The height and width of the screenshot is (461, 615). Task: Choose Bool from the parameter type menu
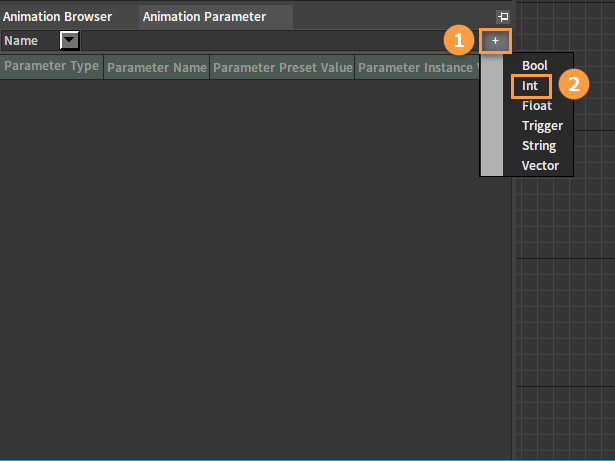click(535, 66)
